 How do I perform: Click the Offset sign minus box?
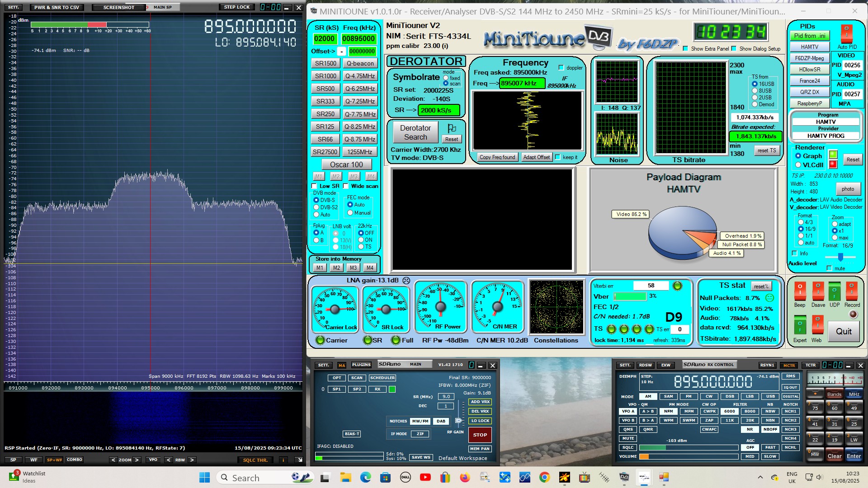(x=342, y=52)
